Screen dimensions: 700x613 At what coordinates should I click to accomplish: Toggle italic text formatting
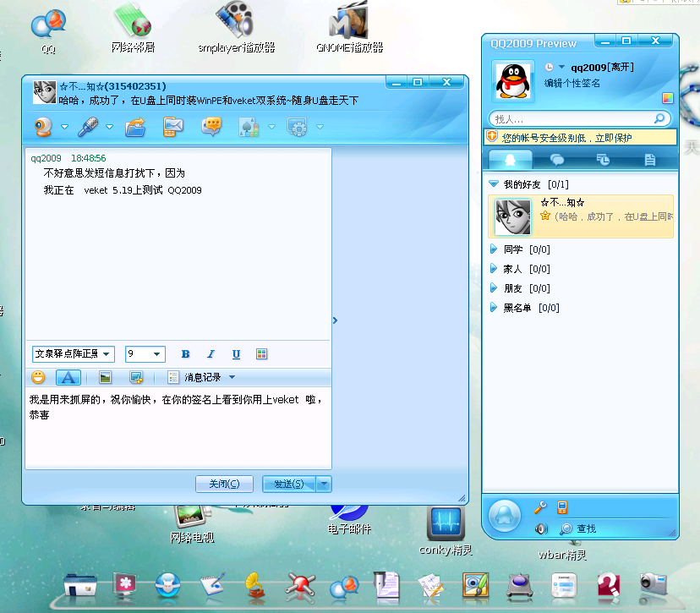click(211, 354)
